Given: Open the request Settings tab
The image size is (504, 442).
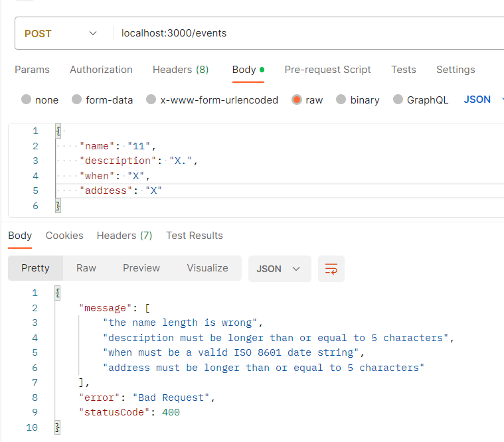Looking at the screenshot, I should [x=456, y=70].
